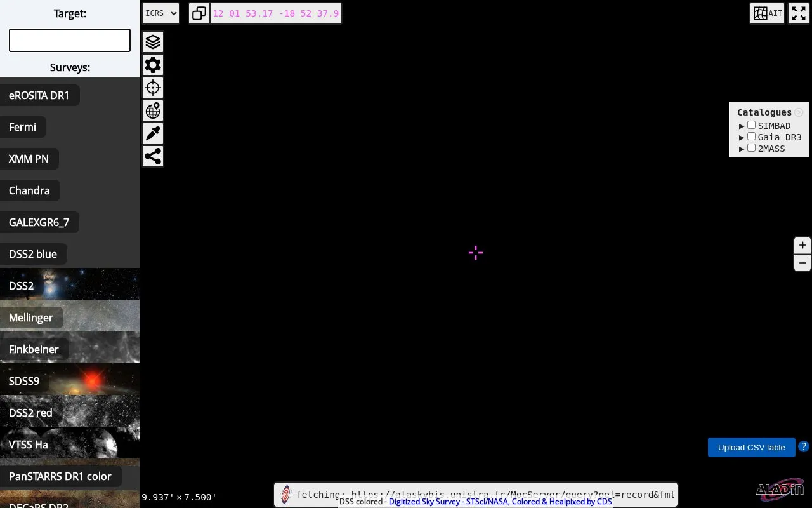Open the share options

[153, 156]
